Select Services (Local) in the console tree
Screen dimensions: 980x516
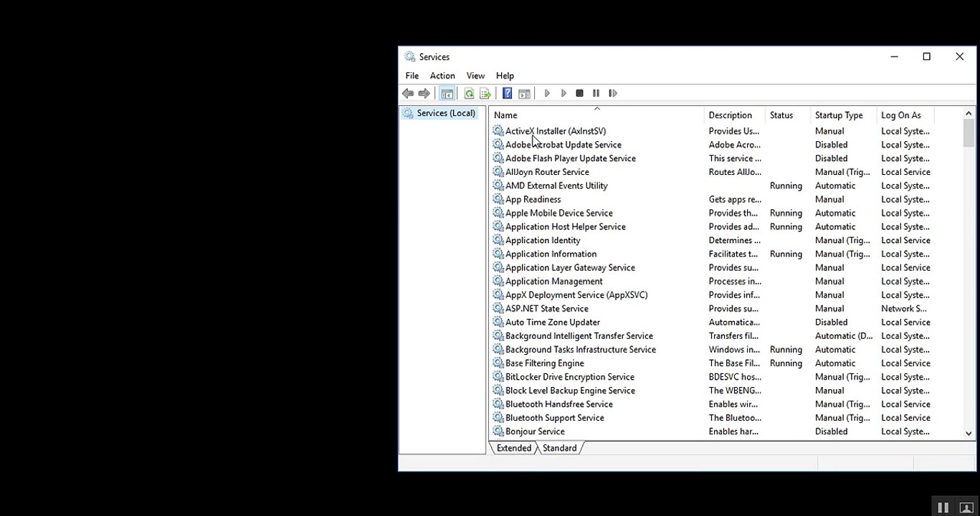[x=446, y=113]
